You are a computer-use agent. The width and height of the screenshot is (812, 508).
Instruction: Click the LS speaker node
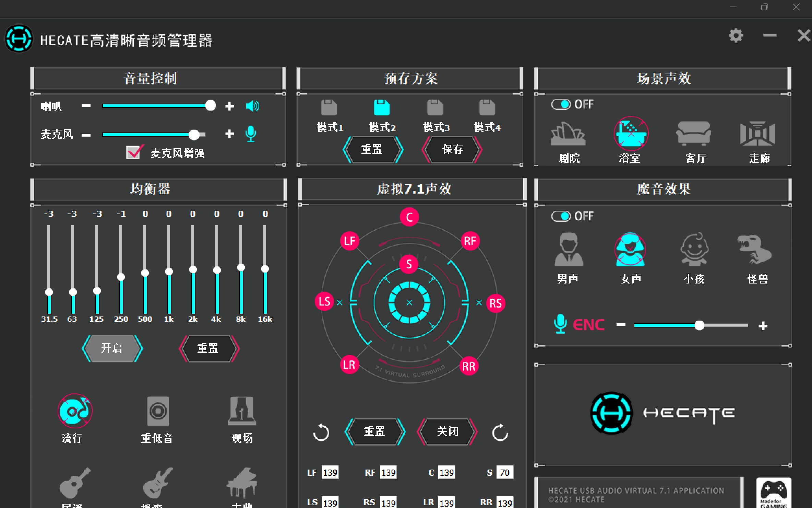click(324, 301)
